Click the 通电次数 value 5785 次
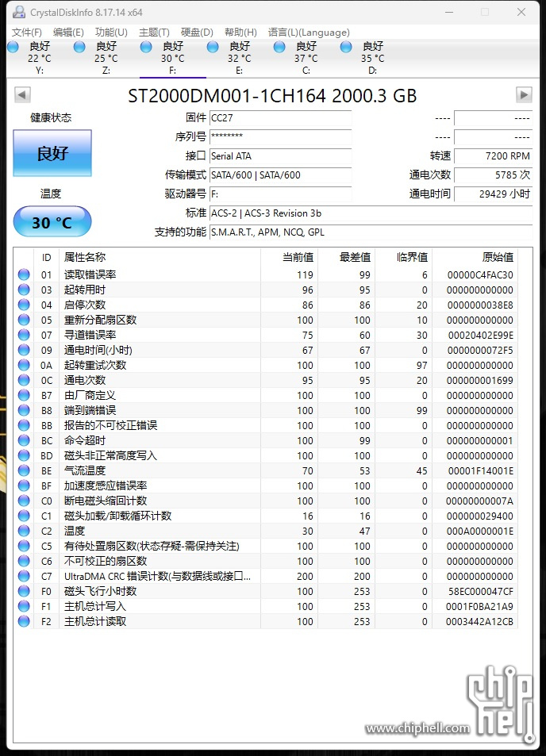This screenshot has width=546, height=756. (x=493, y=175)
